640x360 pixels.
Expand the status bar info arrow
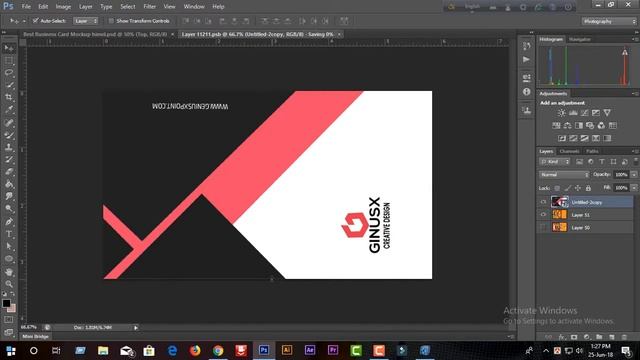click(136, 327)
